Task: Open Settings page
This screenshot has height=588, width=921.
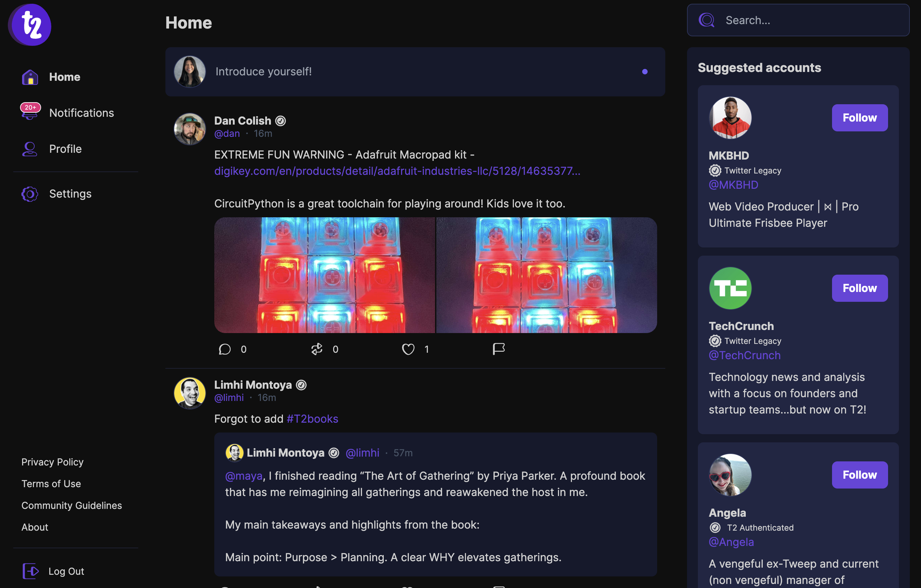Action: point(70,193)
